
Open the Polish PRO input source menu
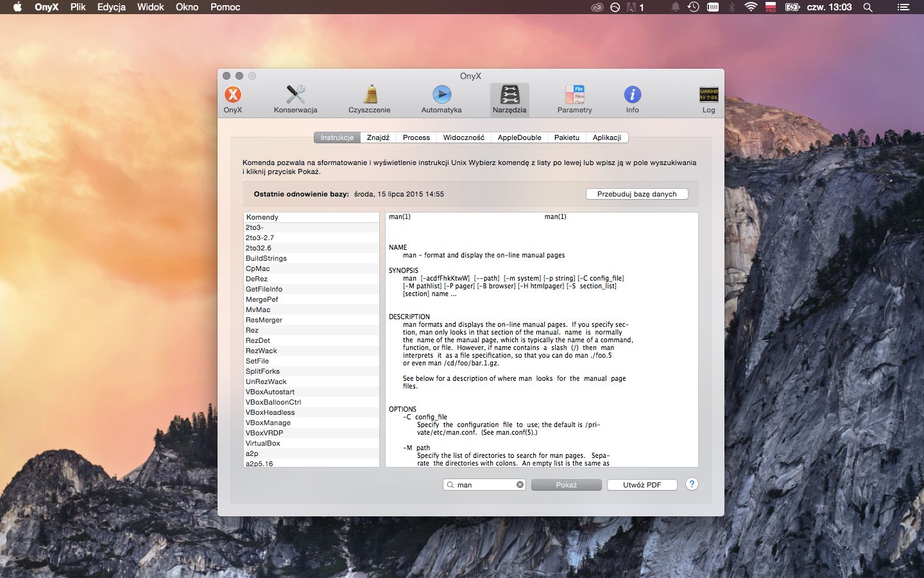tap(771, 7)
